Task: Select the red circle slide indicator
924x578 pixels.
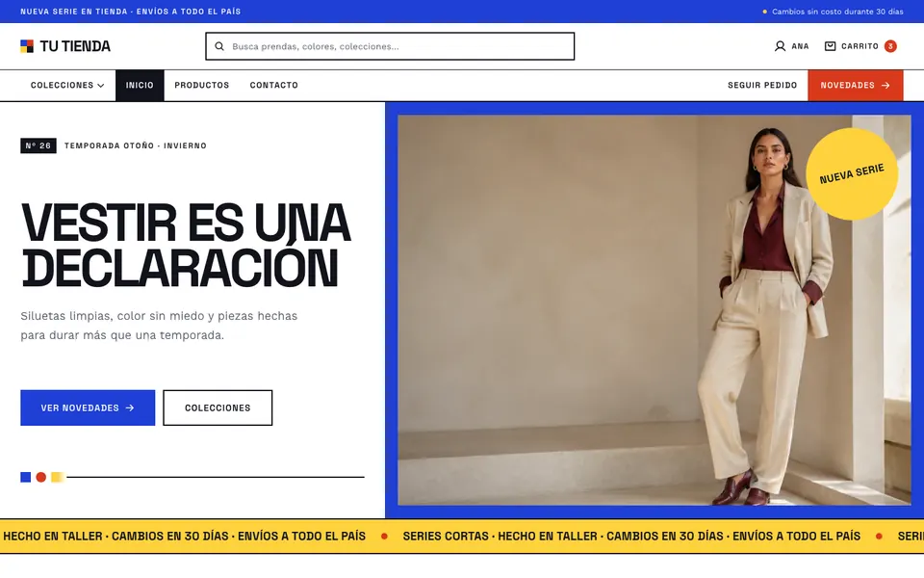Action: pyautogui.click(x=40, y=477)
